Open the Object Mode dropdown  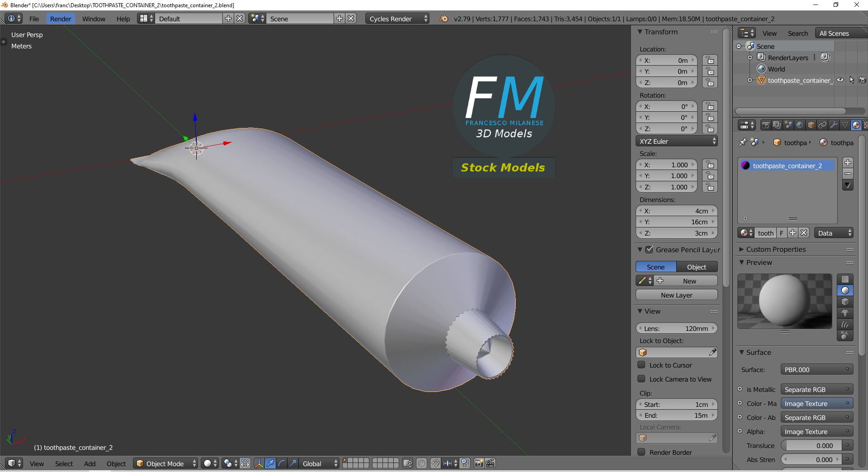point(165,463)
